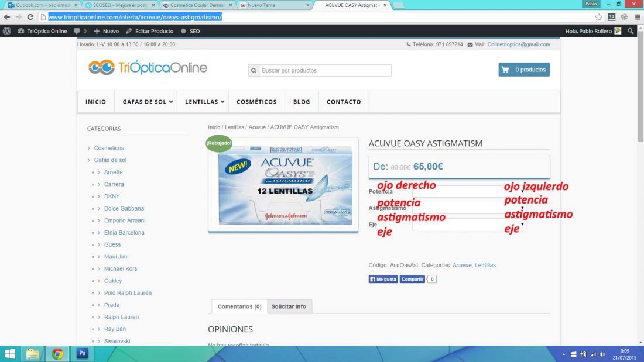
Task: Click the admin bar search magnifier
Action: point(631,31)
